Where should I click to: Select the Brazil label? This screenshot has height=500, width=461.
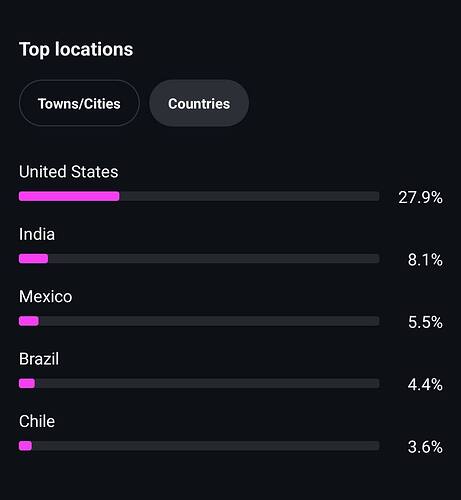click(39, 359)
